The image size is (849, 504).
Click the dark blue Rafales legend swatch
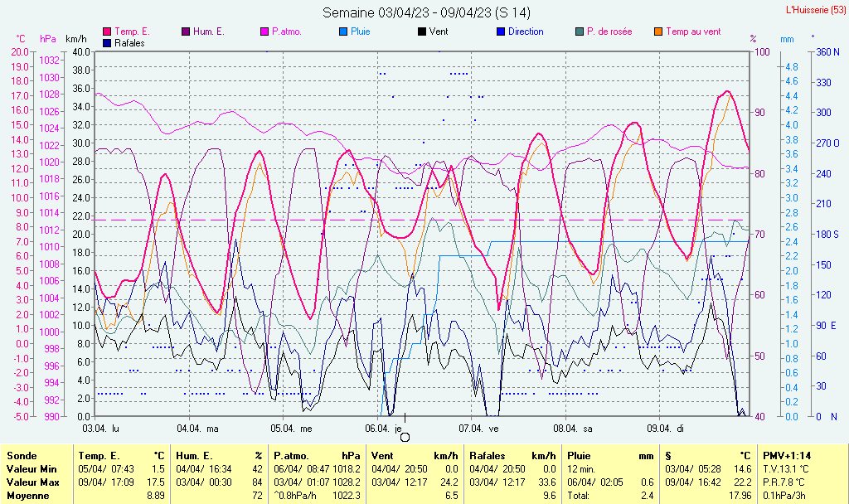pyautogui.click(x=107, y=43)
